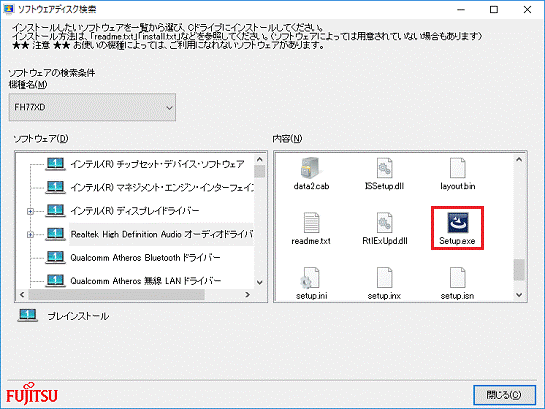545x409 pixels.
Task: Select the setup.ini file icon
Action: [x=310, y=277]
